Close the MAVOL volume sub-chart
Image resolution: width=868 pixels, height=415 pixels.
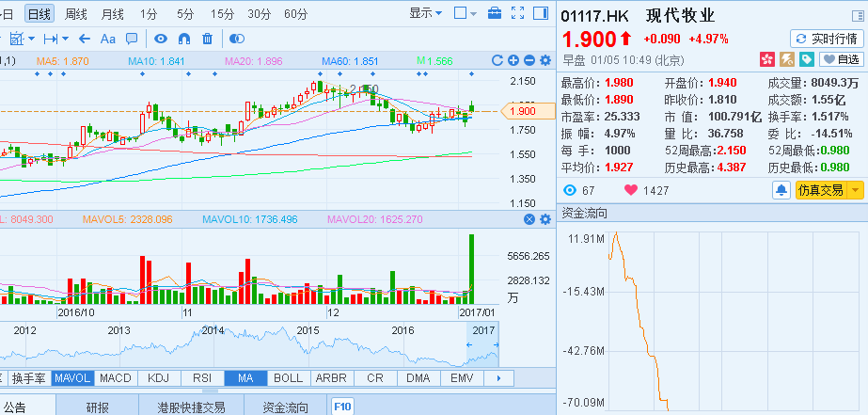529,219
